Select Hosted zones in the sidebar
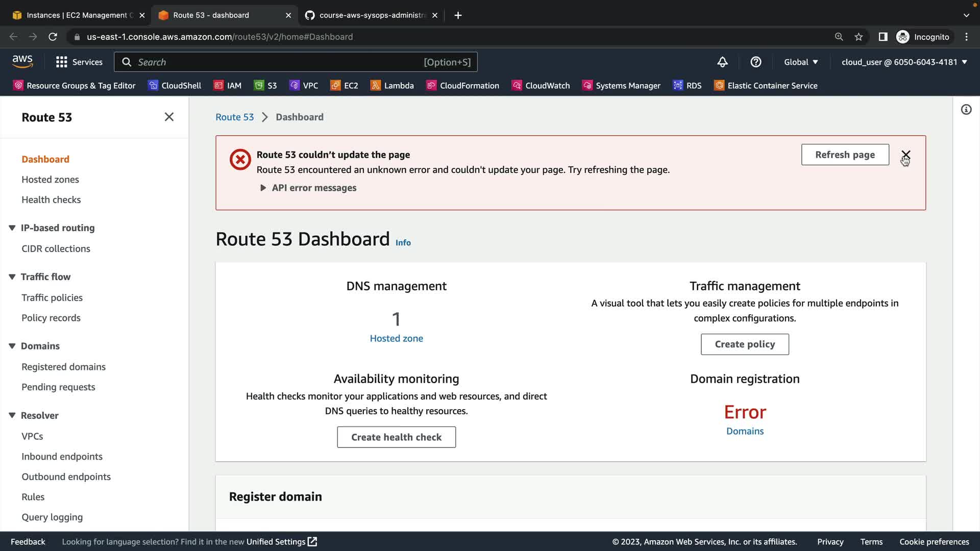Image resolution: width=980 pixels, height=551 pixels. point(50,180)
